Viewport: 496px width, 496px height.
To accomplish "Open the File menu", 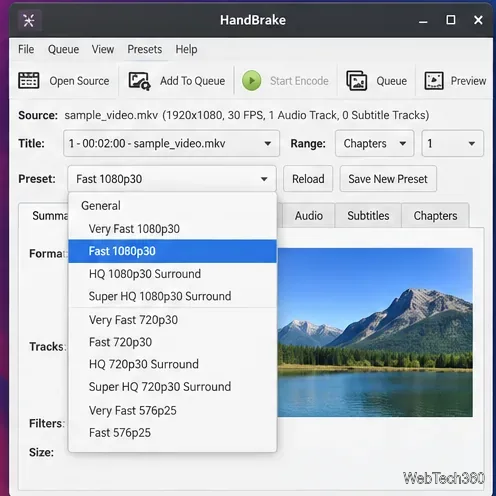I will [x=26, y=49].
